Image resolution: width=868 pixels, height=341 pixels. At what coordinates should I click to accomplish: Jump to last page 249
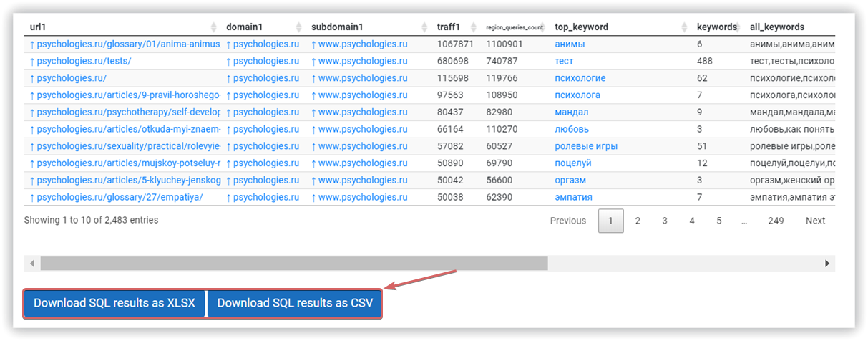click(776, 221)
